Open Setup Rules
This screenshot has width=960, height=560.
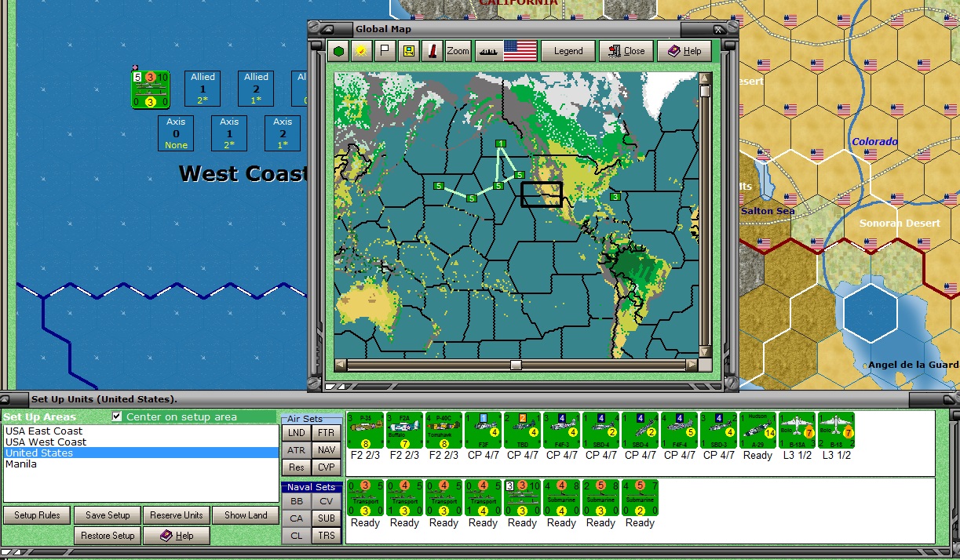point(37,515)
